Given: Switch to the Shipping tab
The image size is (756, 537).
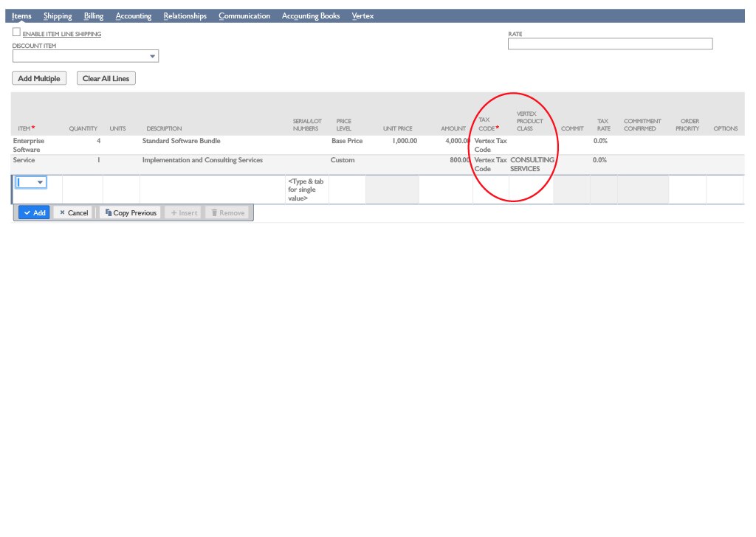Looking at the screenshot, I should click(58, 15).
